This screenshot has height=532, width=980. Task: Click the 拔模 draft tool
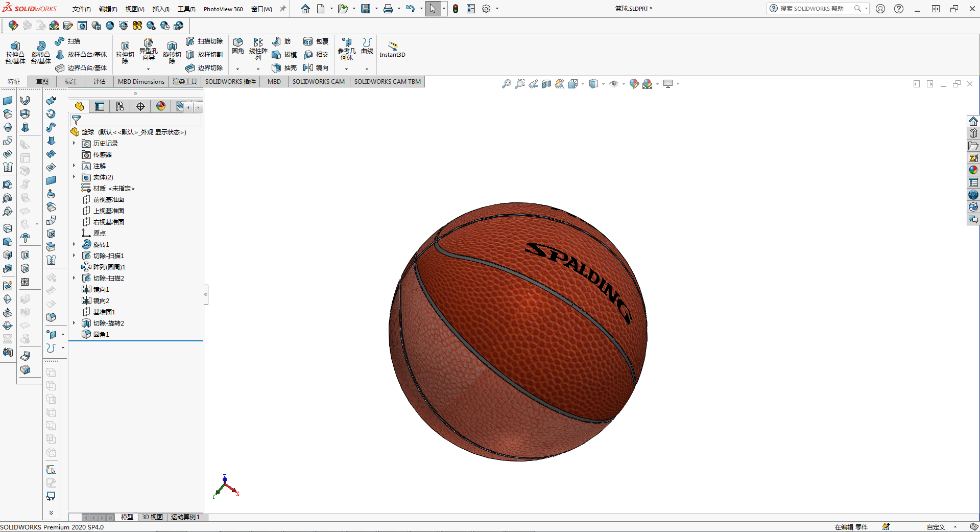(284, 55)
